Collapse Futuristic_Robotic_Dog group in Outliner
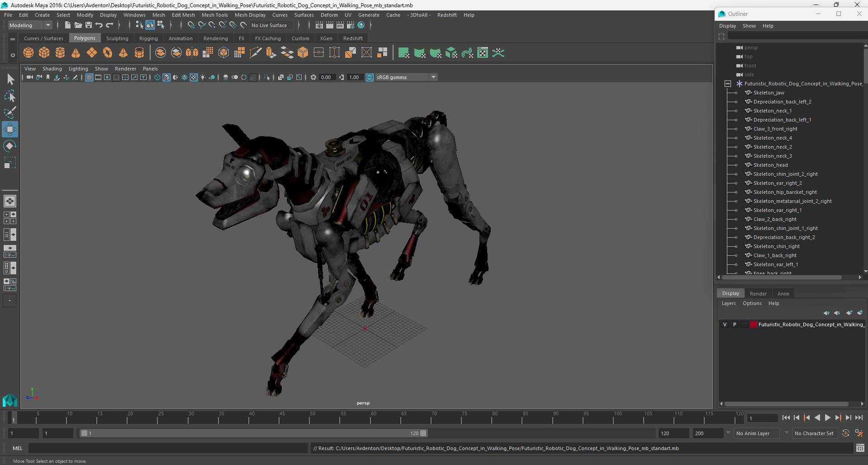 [x=727, y=84]
